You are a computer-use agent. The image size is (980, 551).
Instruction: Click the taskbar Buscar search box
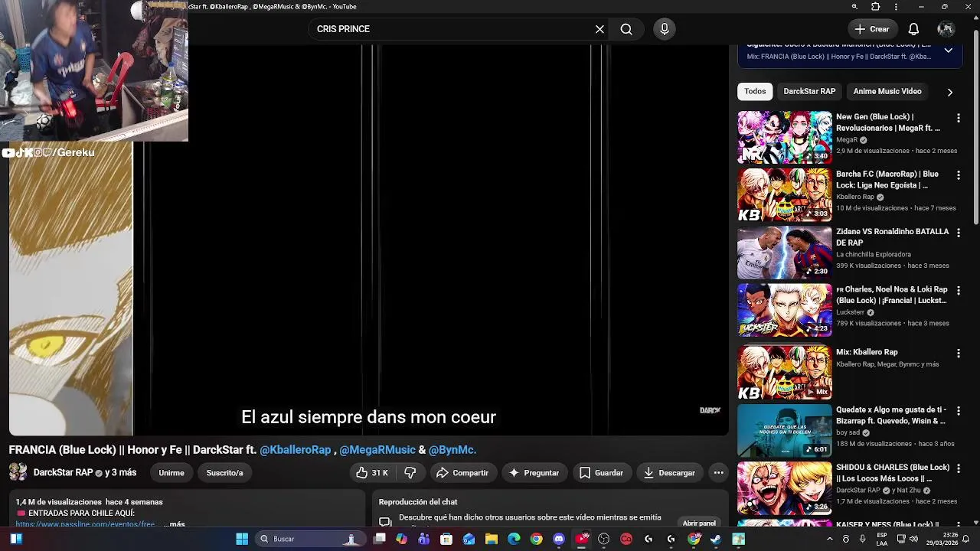pyautogui.click(x=310, y=539)
